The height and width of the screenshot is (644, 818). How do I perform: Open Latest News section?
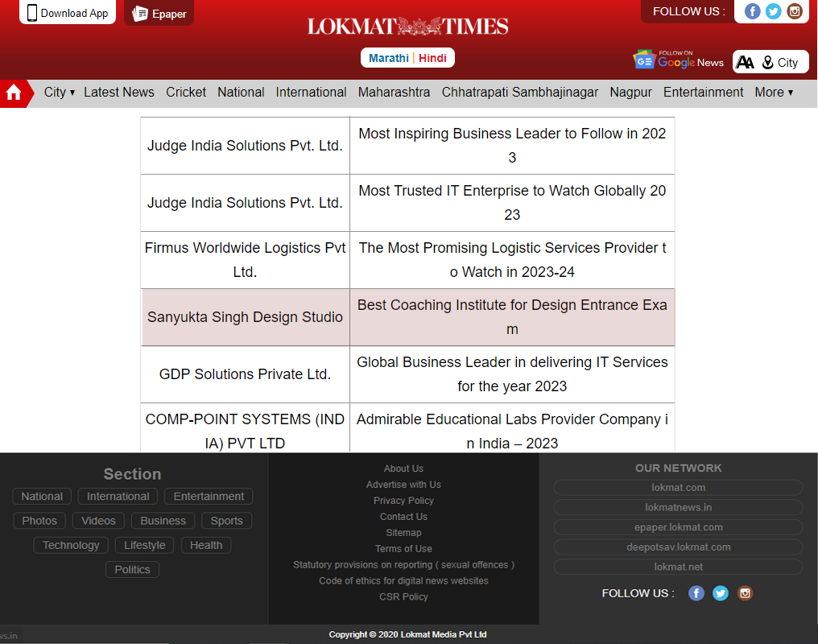119,93
